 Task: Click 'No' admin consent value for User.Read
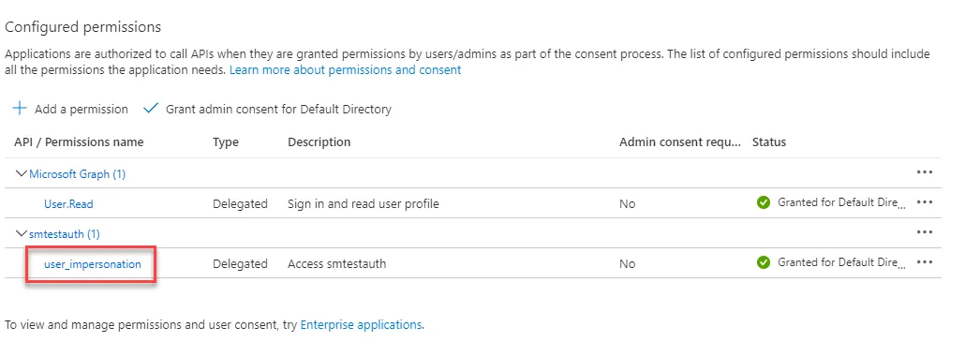(627, 204)
